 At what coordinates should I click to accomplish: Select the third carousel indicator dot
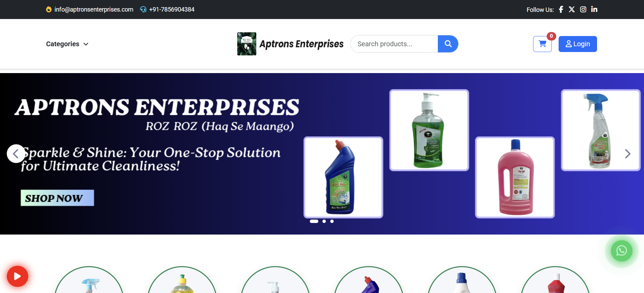tap(332, 221)
